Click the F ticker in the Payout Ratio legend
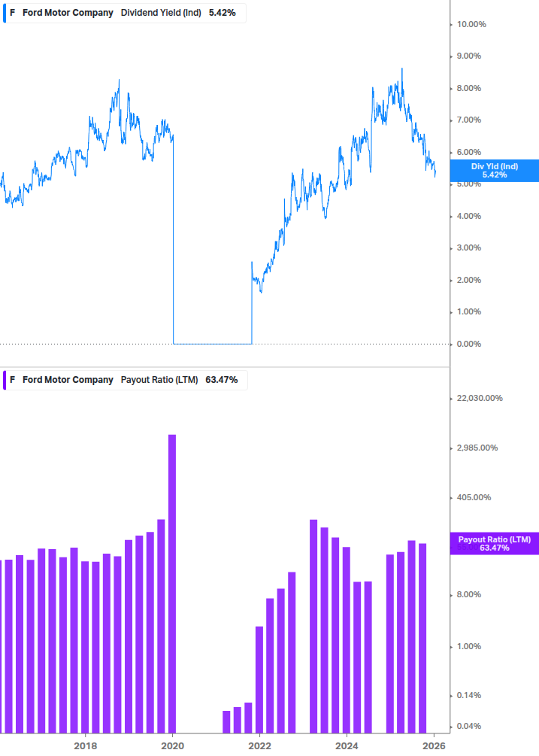The height and width of the screenshot is (756, 539). [13, 380]
